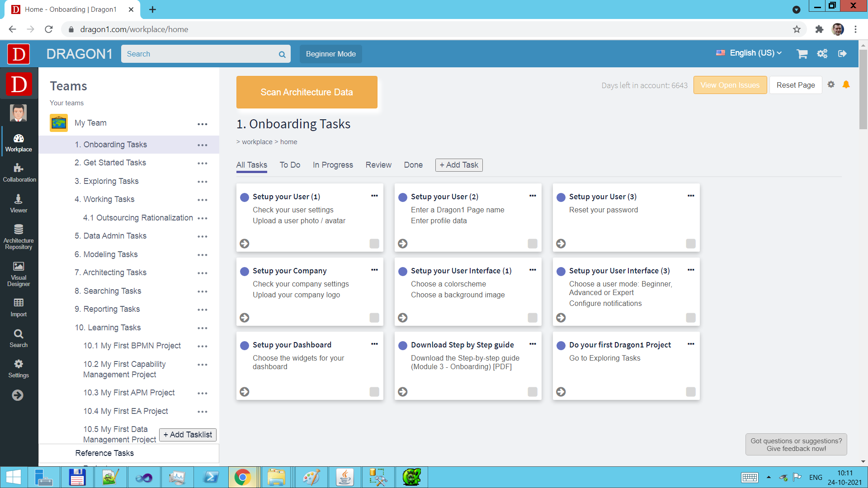The image size is (868, 488).
Task: Check the Download Step by Step guide checkbox
Action: [533, 392]
